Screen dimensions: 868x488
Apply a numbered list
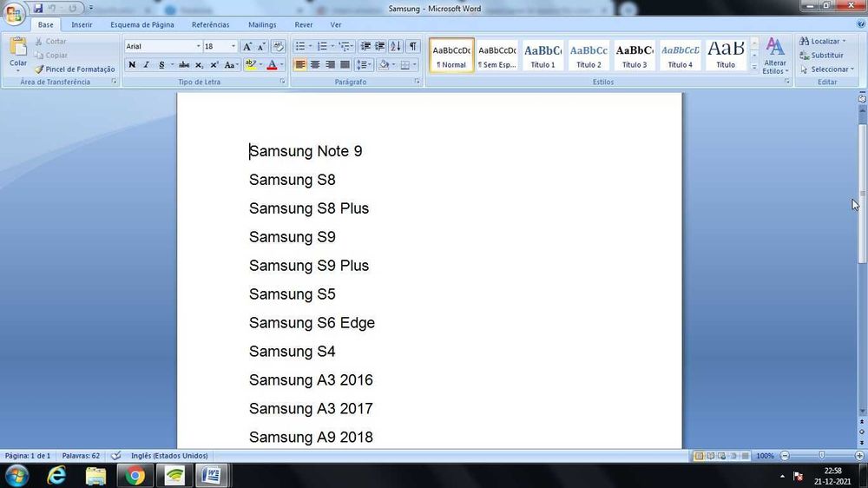pos(322,47)
